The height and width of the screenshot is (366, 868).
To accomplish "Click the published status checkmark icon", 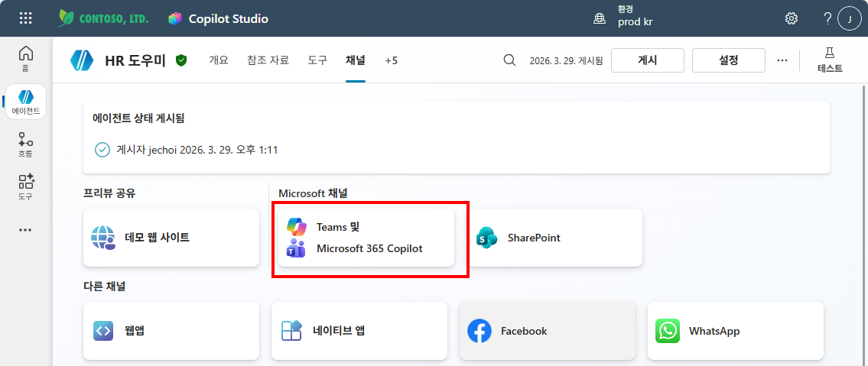I will (102, 150).
